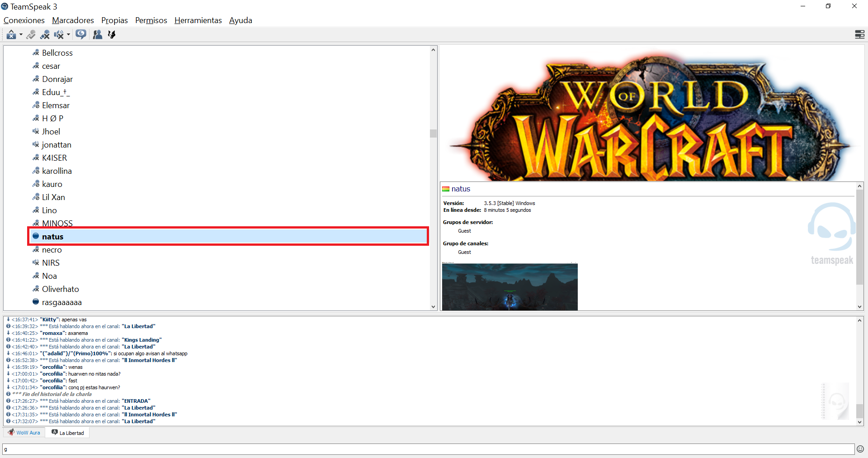Open the Marcadores menu

point(73,20)
